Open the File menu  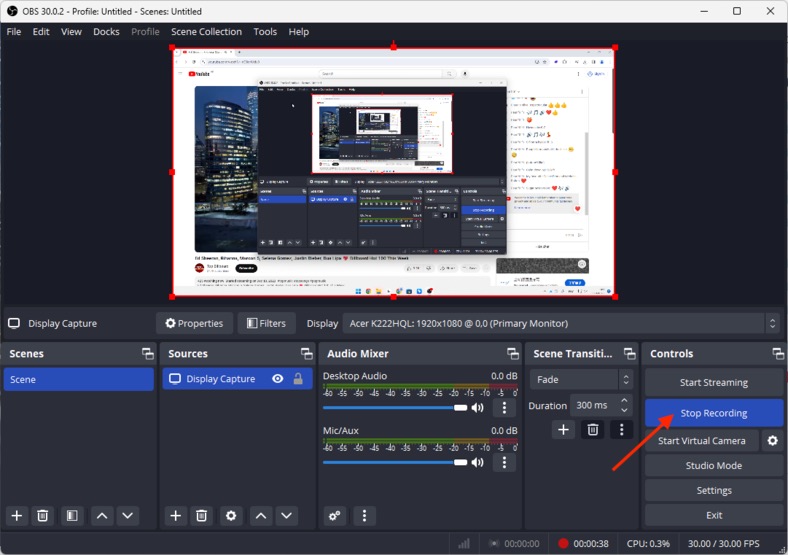(x=14, y=32)
